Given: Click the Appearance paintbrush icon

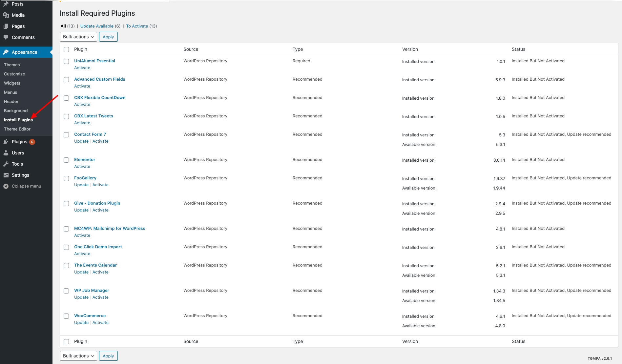Looking at the screenshot, I should pyautogui.click(x=6, y=52).
